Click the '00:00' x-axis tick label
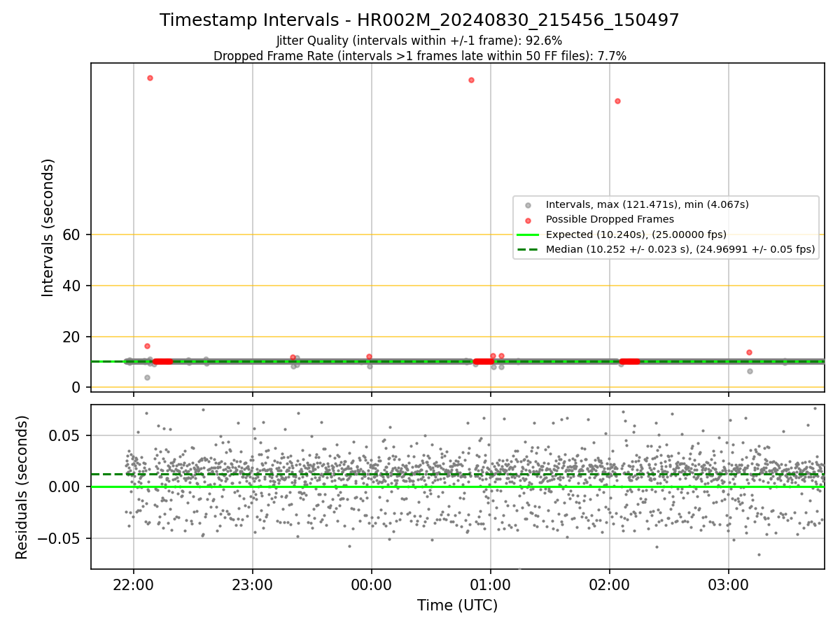The height and width of the screenshot is (630, 840). (x=372, y=584)
